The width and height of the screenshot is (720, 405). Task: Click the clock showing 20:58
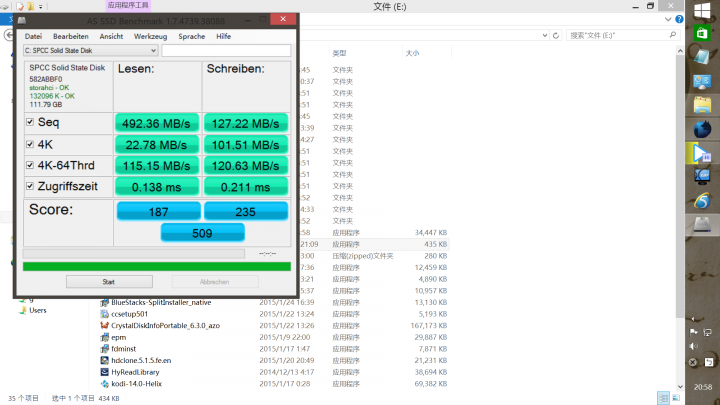tap(703, 387)
